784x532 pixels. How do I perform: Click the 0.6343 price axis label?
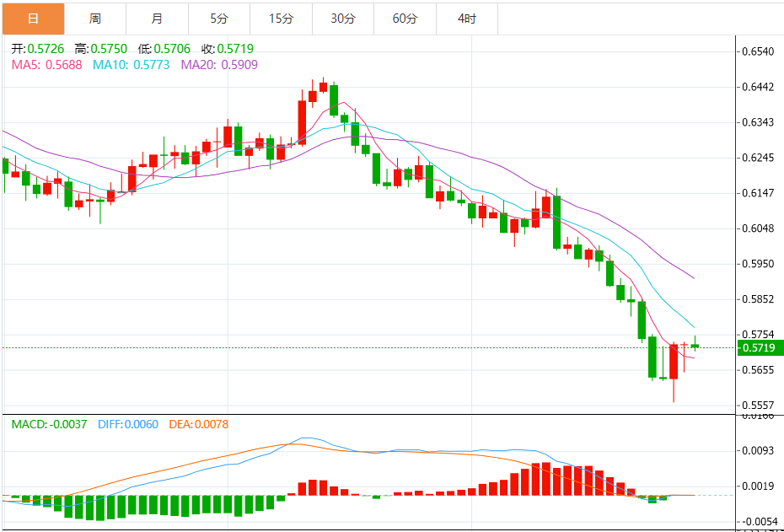[759, 122]
